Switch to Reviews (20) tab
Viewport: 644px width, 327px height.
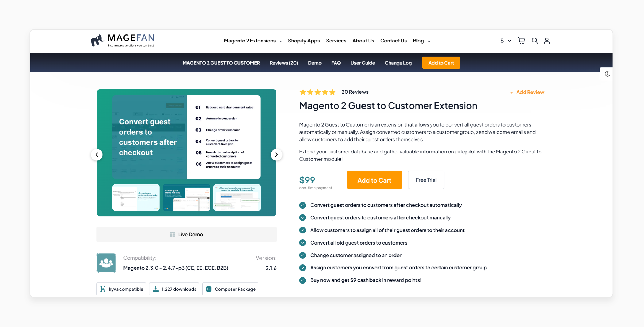pyautogui.click(x=284, y=63)
